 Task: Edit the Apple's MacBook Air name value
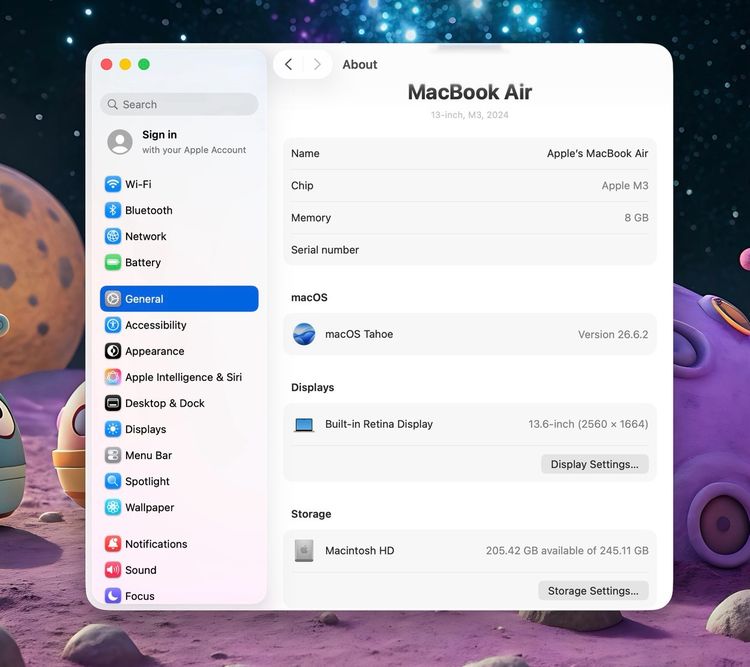[597, 154]
